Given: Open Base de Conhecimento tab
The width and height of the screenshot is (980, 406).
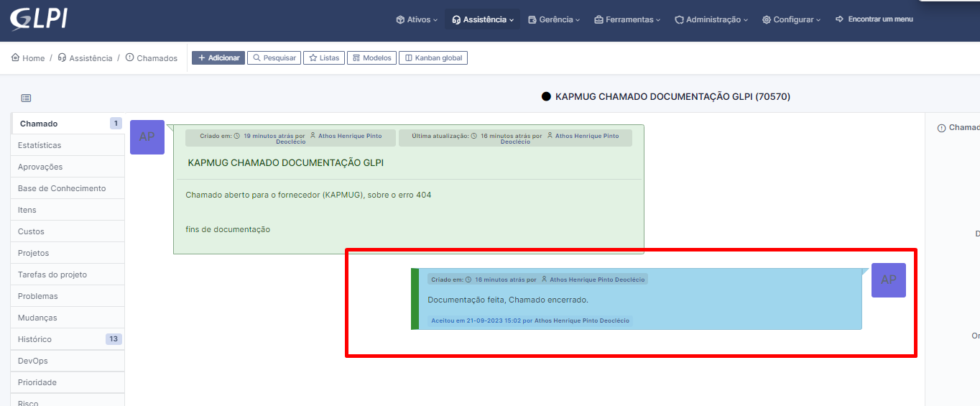Looking at the screenshot, I should (x=68, y=188).
